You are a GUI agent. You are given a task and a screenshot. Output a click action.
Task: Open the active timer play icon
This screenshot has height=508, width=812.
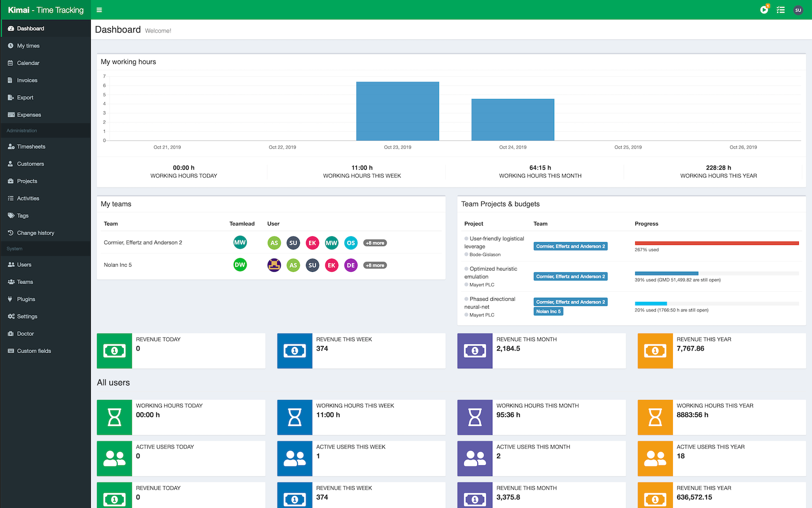(x=764, y=10)
